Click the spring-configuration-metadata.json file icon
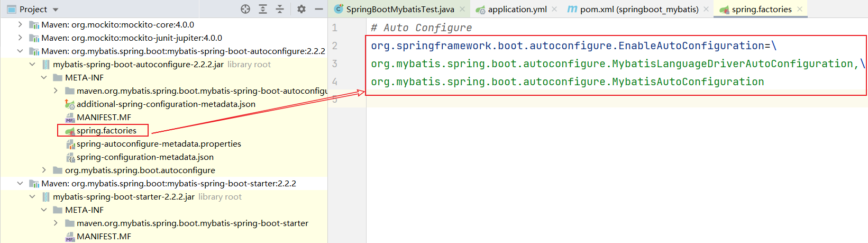 click(70, 157)
